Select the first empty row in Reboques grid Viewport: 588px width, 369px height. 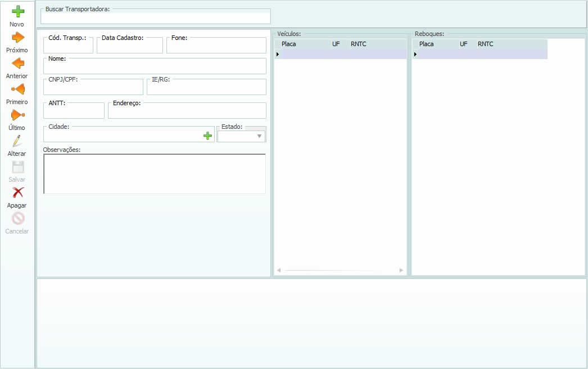(x=481, y=54)
